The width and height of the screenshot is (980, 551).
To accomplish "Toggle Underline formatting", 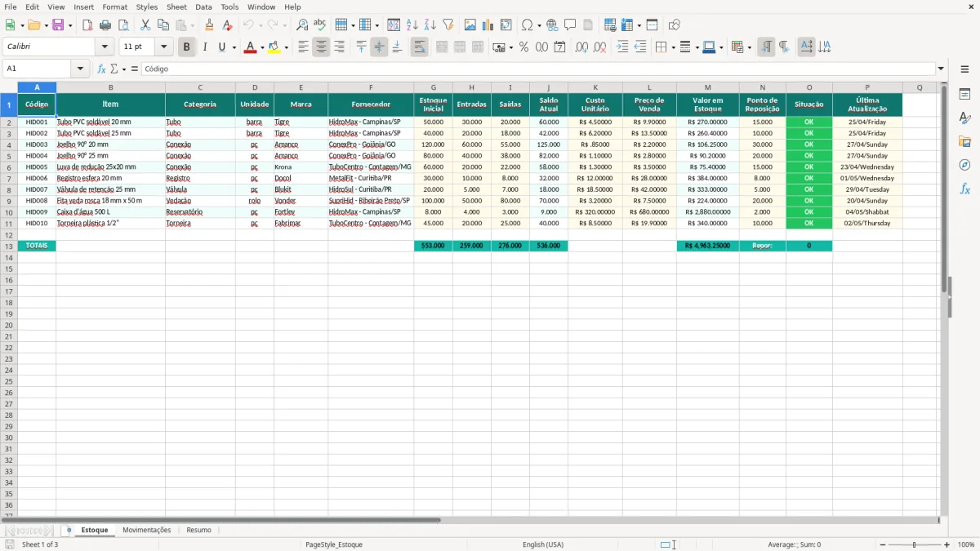I will tap(221, 47).
